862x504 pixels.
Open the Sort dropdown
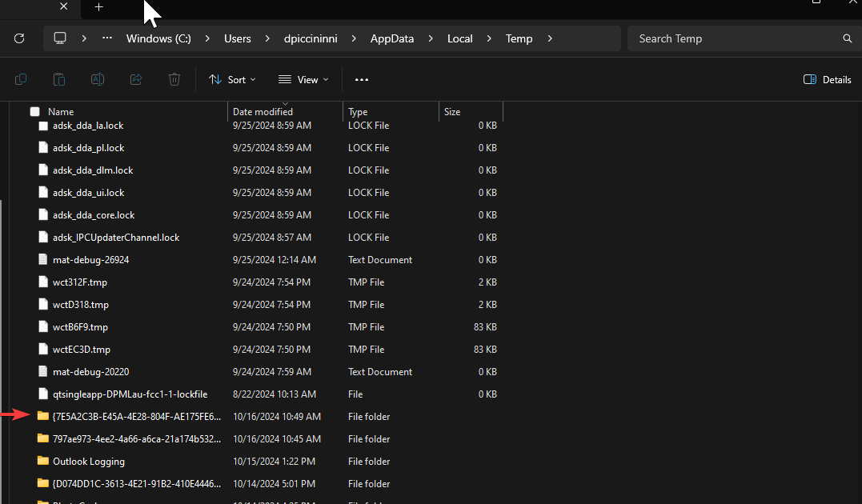point(233,80)
